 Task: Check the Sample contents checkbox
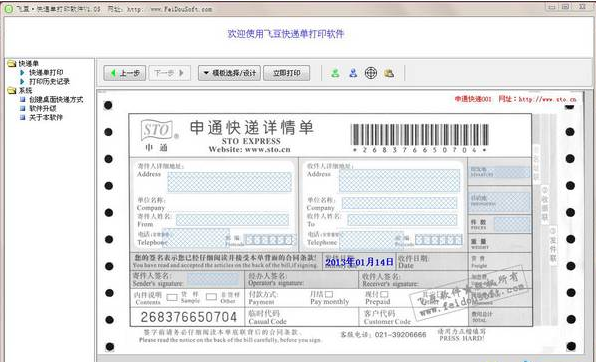(x=172, y=297)
